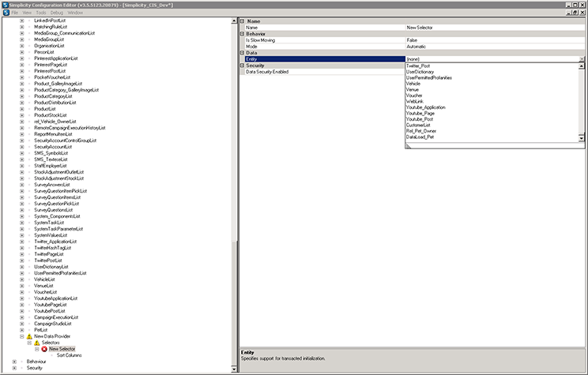The width and height of the screenshot is (588, 375).
Task: Expand the VehicleList tree node
Action: coord(22,279)
